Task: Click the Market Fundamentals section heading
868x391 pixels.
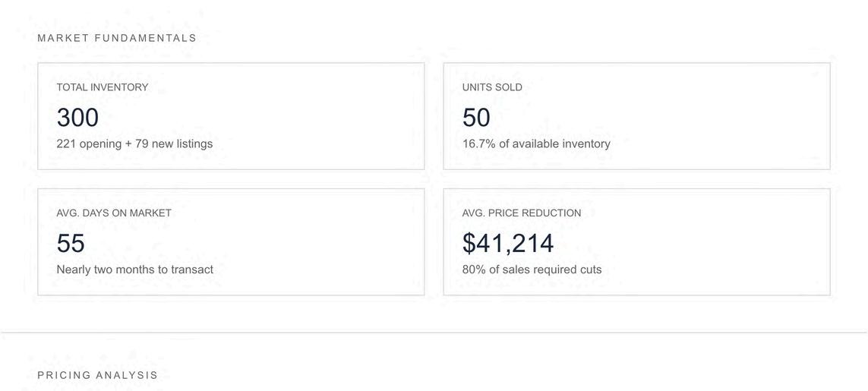Action: (x=117, y=38)
